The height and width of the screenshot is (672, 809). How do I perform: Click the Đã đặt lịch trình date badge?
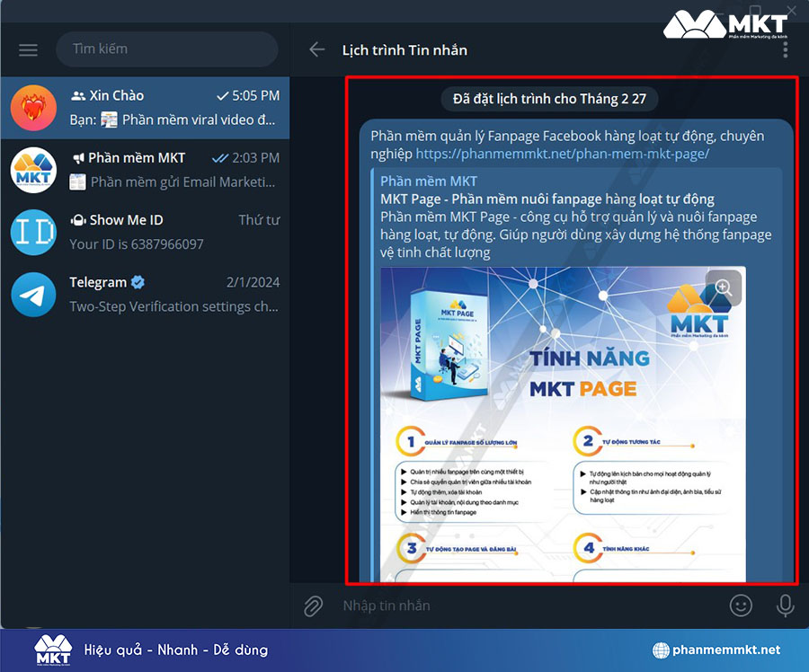coord(549,99)
